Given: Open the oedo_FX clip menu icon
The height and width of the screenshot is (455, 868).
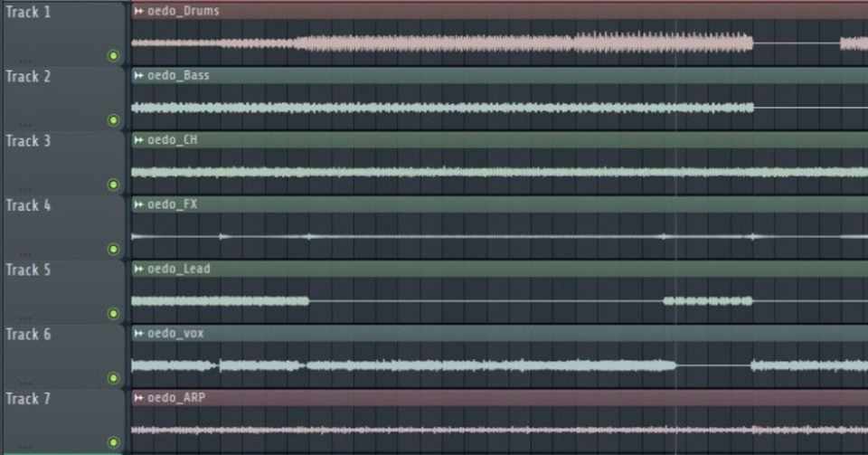Looking at the screenshot, I should (138, 204).
